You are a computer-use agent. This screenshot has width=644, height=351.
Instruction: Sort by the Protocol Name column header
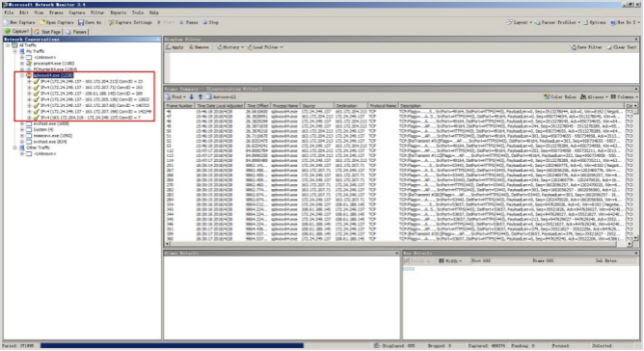click(x=383, y=106)
